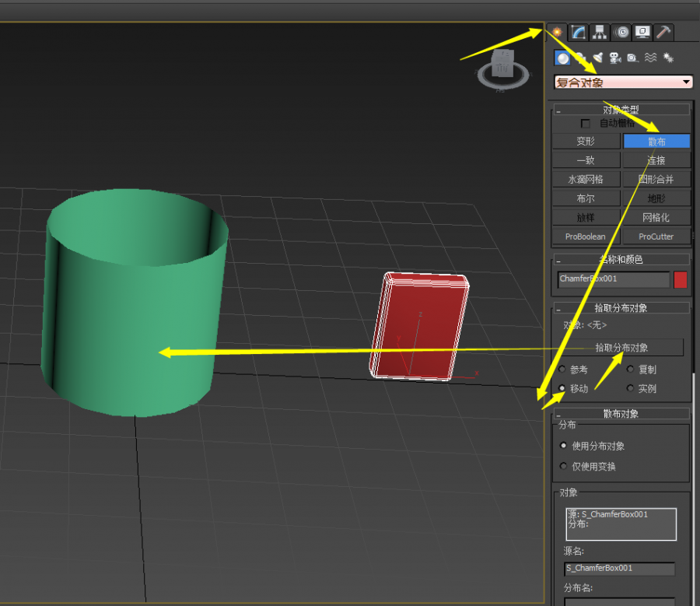Open the Hierarchy panel tab
The height and width of the screenshot is (606, 700).
600,32
